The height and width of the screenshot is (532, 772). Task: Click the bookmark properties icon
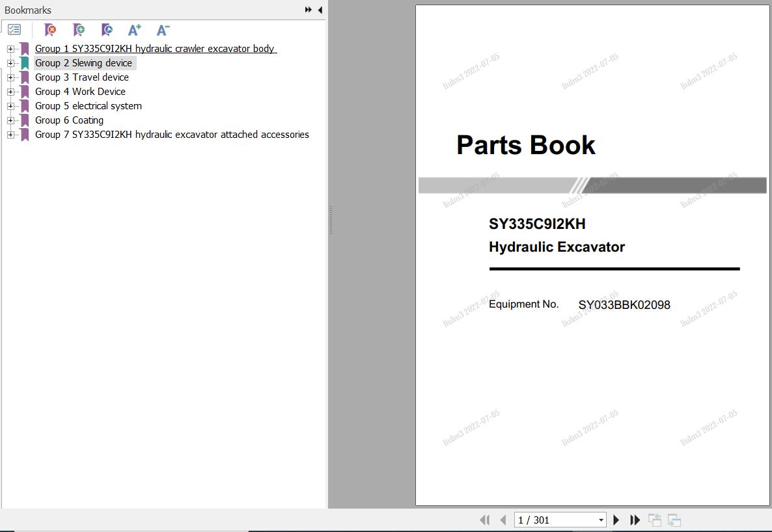click(x=107, y=30)
